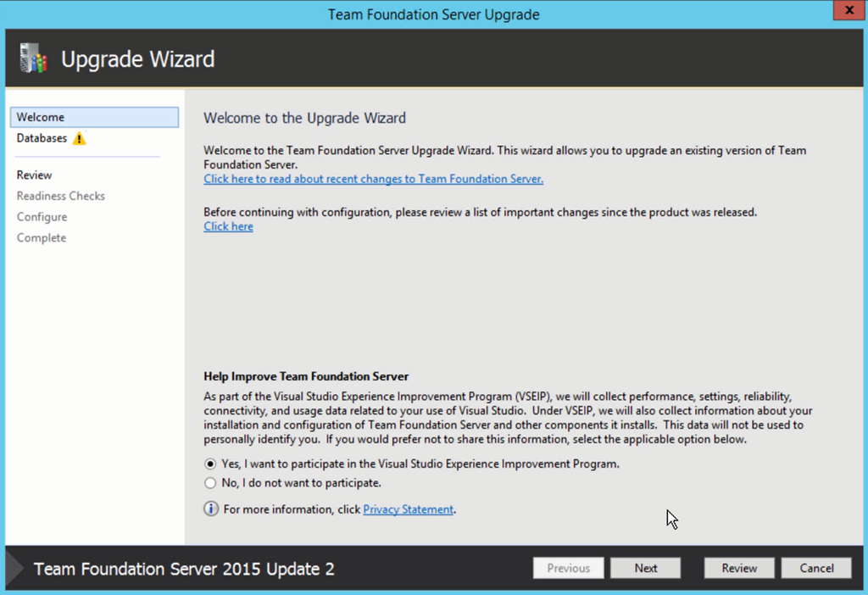The height and width of the screenshot is (595, 868).
Task: Click the Review button in footer
Action: click(739, 569)
